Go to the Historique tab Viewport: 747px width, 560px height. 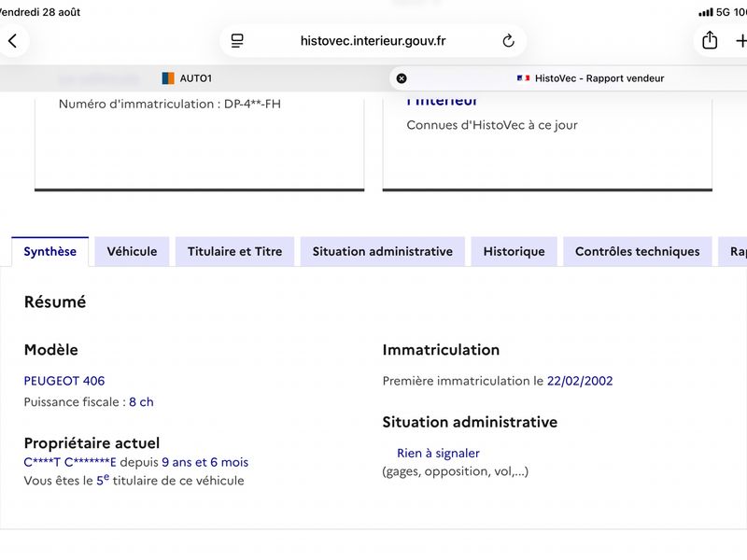(514, 252)
